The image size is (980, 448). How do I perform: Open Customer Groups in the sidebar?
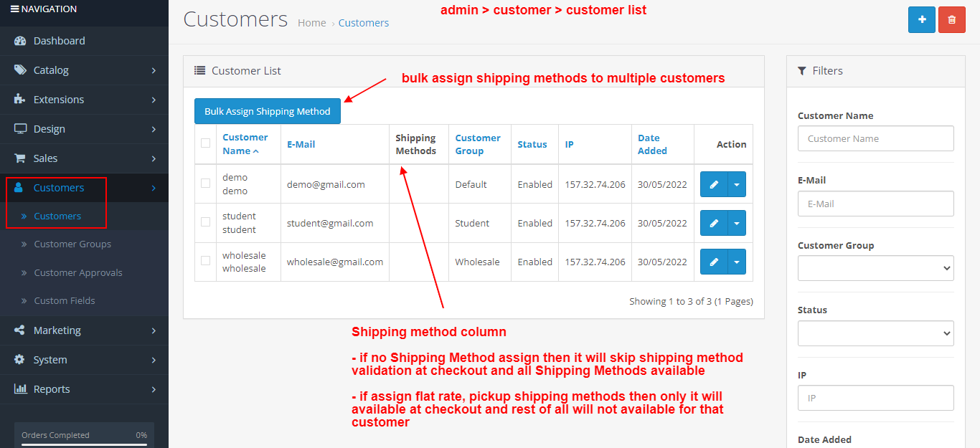click(x=72, y=244)
